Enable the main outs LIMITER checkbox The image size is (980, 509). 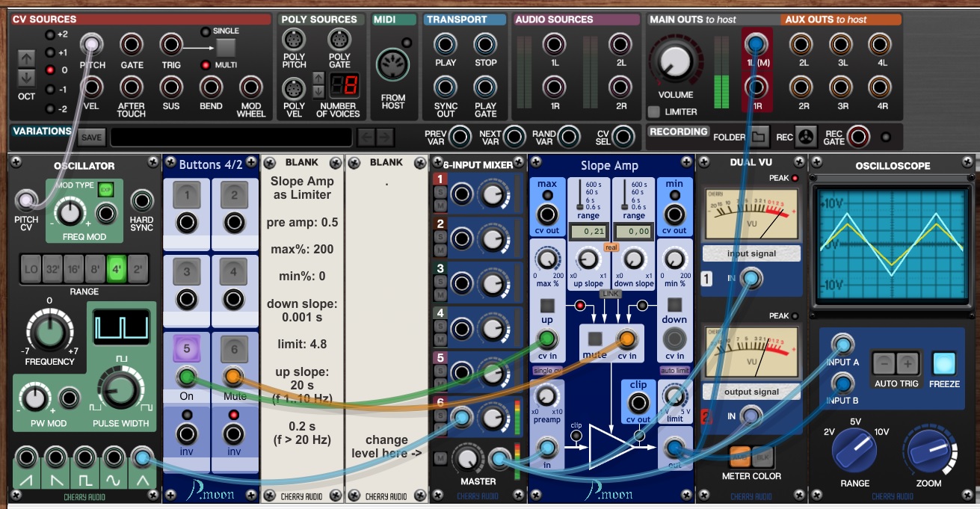click(654, 112)
